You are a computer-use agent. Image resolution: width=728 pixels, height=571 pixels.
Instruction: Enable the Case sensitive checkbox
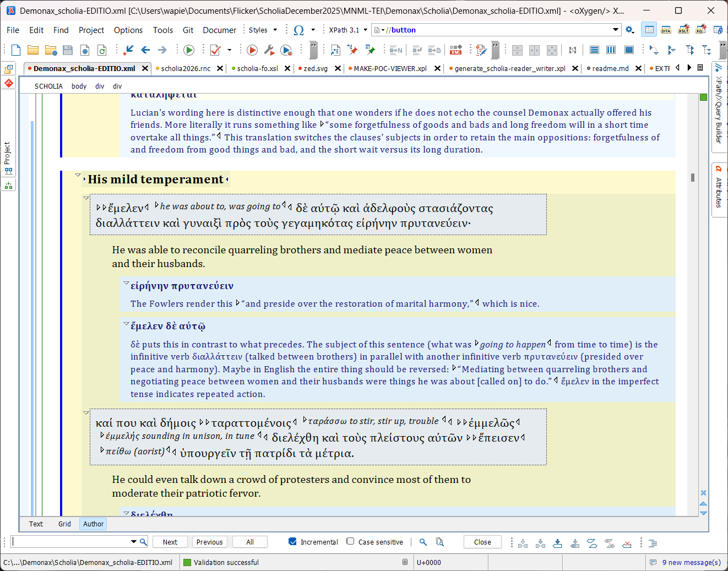point(350,541)
